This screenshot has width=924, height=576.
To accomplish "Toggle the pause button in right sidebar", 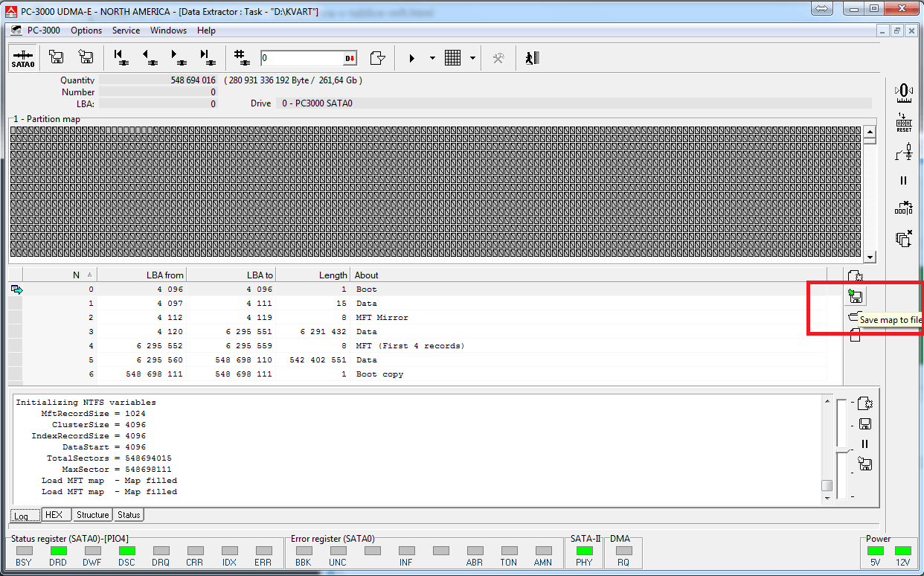I will coord(903,180).
